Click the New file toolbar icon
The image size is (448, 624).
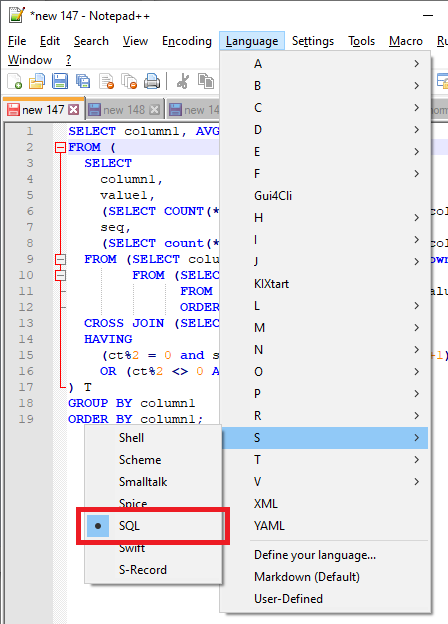[x=15, y=81]
